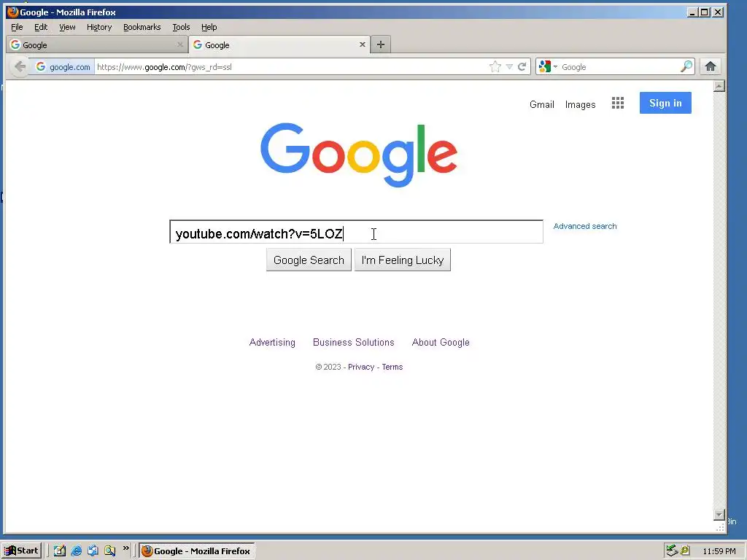Image resolution: width=747 pixels, height=560 pixels.
Task: Open the Edit menu
Action: 41,27
